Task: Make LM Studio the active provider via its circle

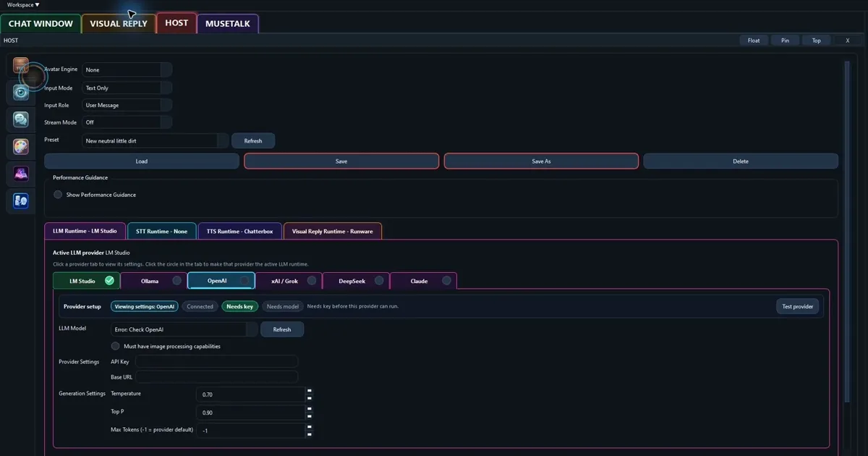Action: 109,281
